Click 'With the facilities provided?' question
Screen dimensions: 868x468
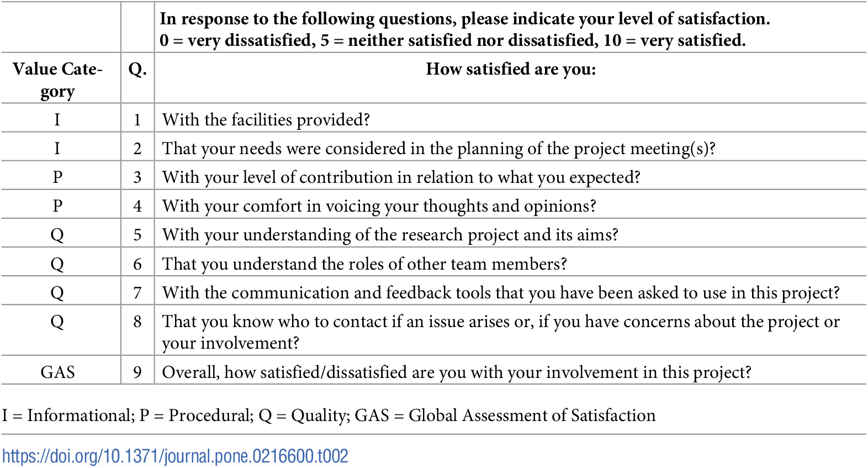[x=266, y=120]
